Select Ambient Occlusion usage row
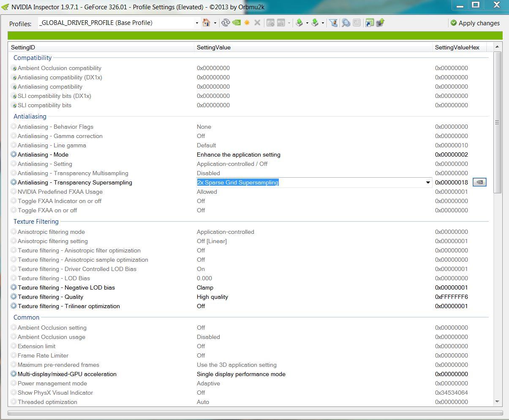 248,337
